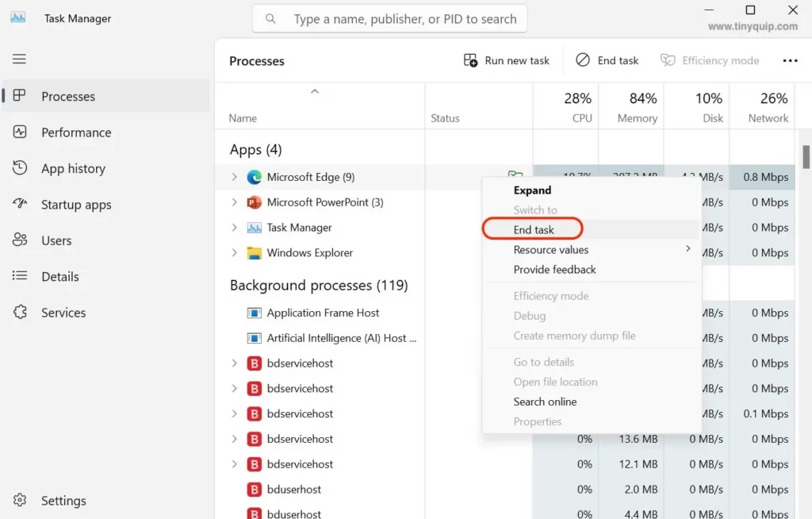812x519 pixels.
Task: Expand the Microsoft PowerPoint process group
Action: click(x=234, y=202)
